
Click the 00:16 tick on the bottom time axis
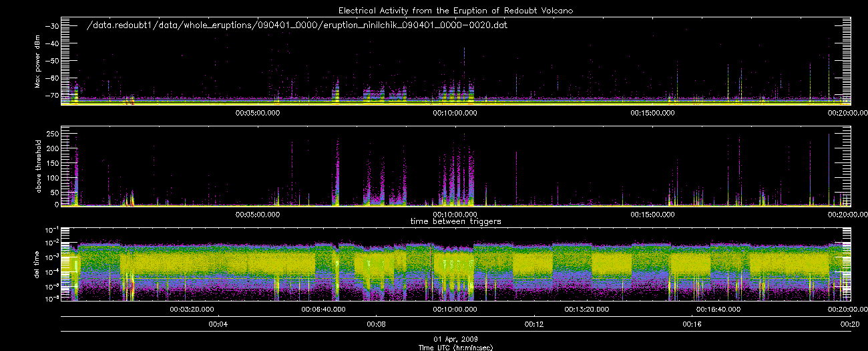pos(692,324)
